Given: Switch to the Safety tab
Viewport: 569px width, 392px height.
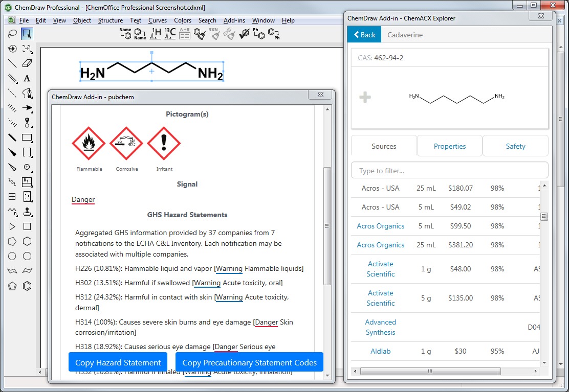Looking at the screenshot, I should [515, 146].
